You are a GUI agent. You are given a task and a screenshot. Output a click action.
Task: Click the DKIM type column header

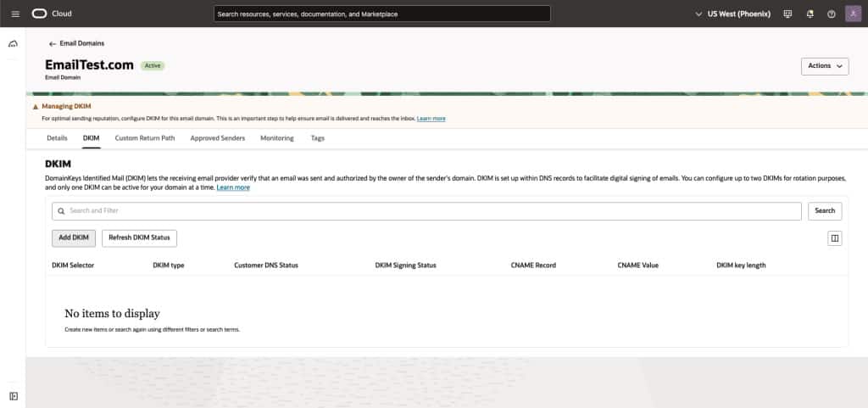coord(169,265)
